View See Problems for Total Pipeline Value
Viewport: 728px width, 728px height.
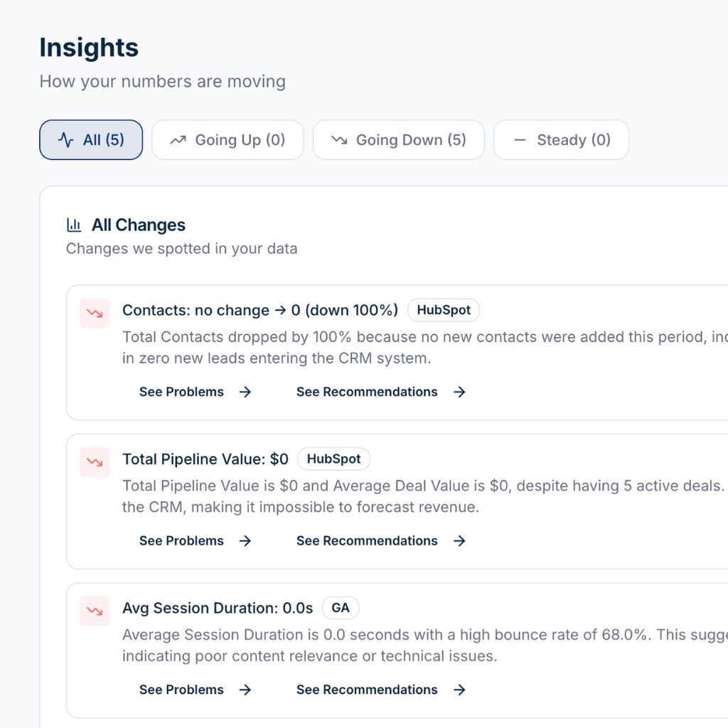point(181,541)
